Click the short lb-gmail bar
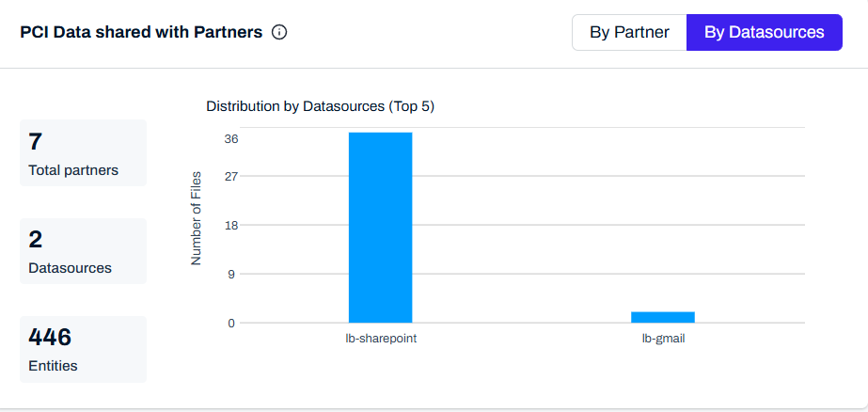868x412 pixels. (662, 317)
